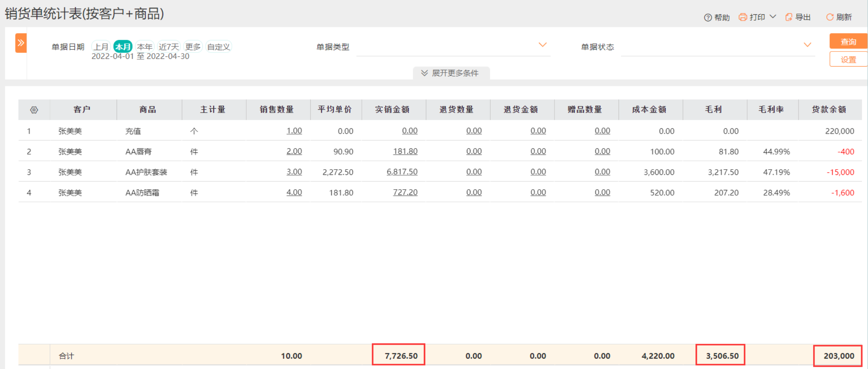Click the Export icon
This screenshot has width=868, height=369.
click(788, 17)
